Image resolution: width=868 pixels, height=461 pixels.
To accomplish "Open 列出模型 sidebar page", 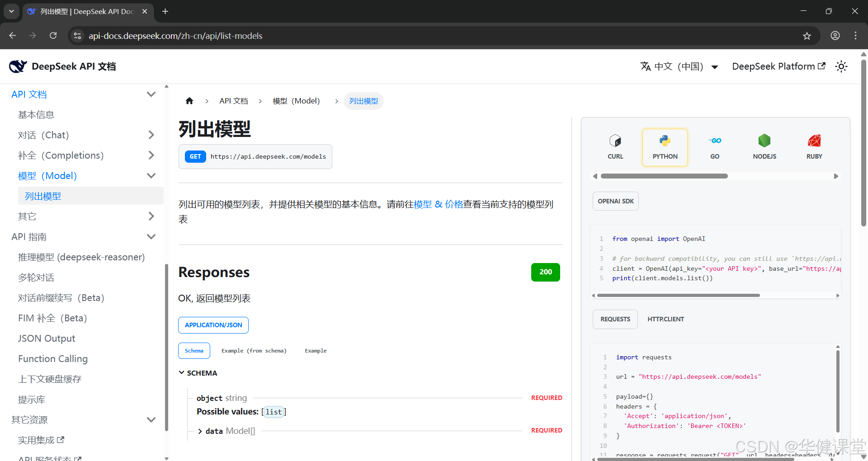I will [x=90, y=196].
